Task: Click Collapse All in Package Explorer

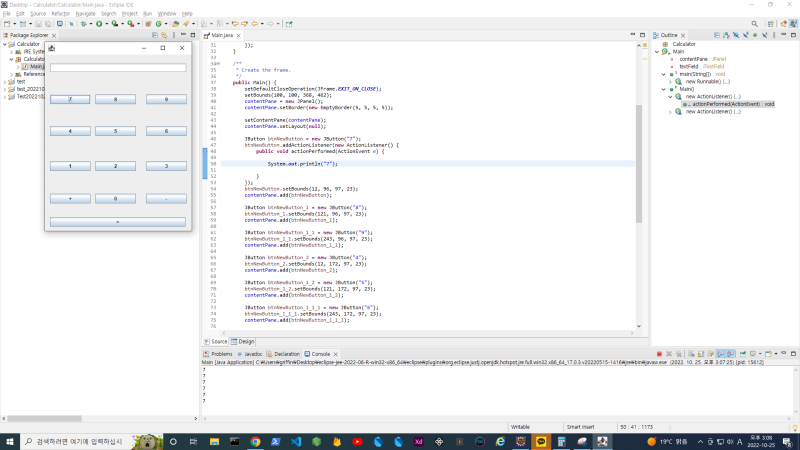Action: (x=155, y=35)
